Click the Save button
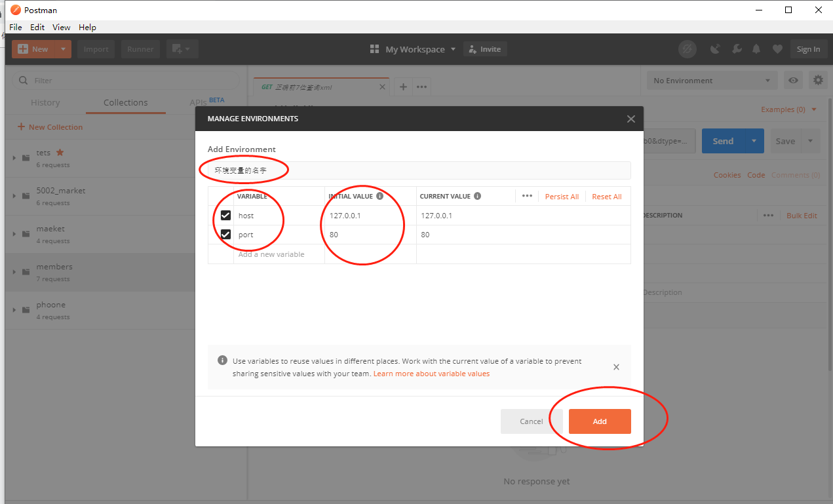Image resolution: width=833 pixels, height=504 pixels. (x=785, y=141)
